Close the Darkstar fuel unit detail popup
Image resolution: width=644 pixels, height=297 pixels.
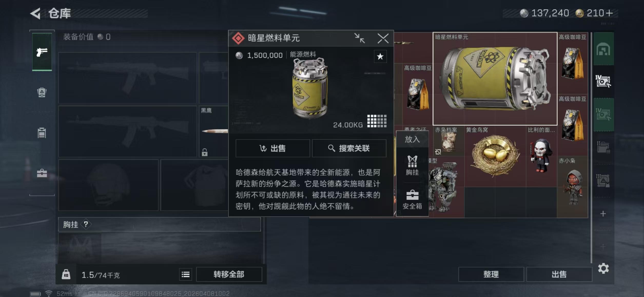383,39
